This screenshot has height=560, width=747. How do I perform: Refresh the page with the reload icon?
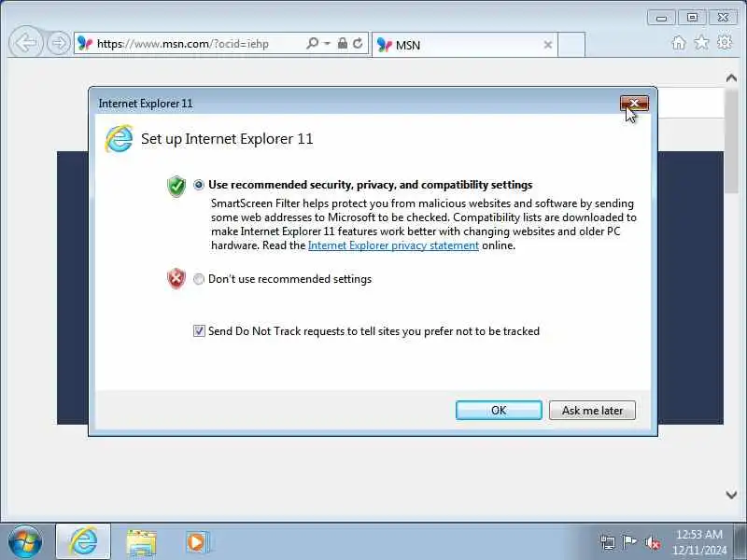point(358,43)
